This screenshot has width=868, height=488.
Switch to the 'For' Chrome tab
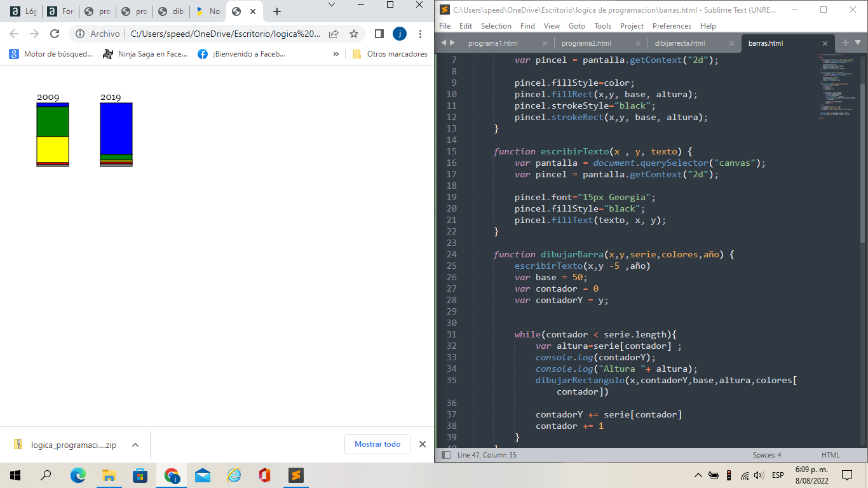[60, 11]
